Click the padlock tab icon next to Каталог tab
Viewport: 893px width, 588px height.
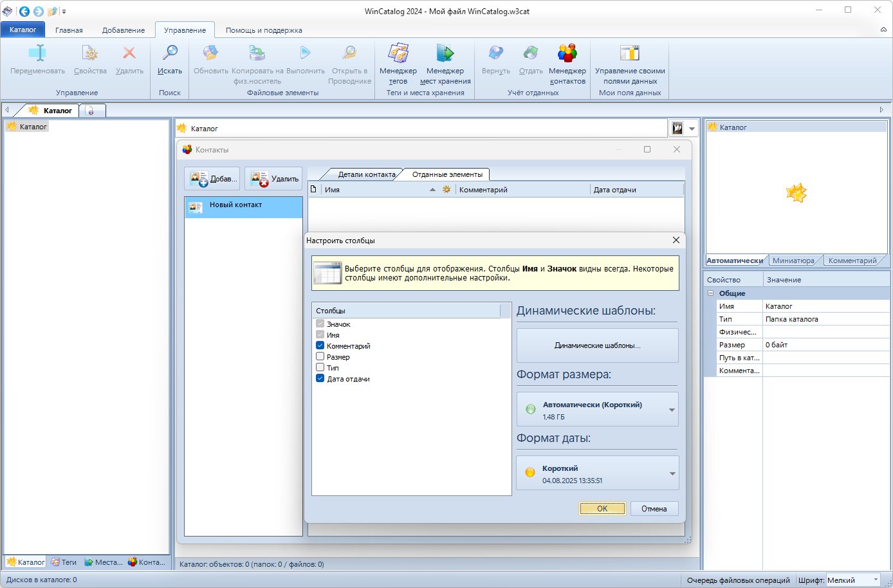91,111
